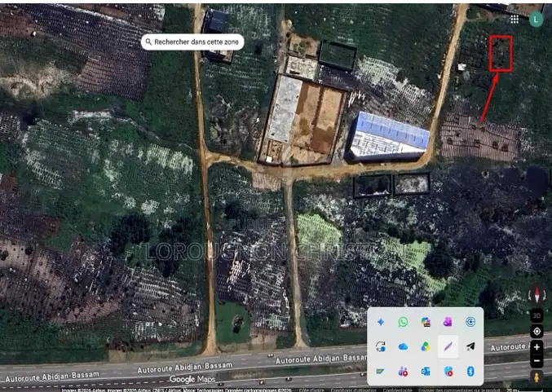Open the Confidentialité link

(x=397, y=390)
